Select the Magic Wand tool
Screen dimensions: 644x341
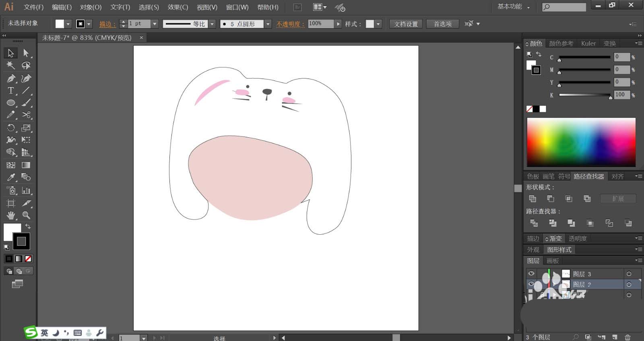click(x=11, y=65)
